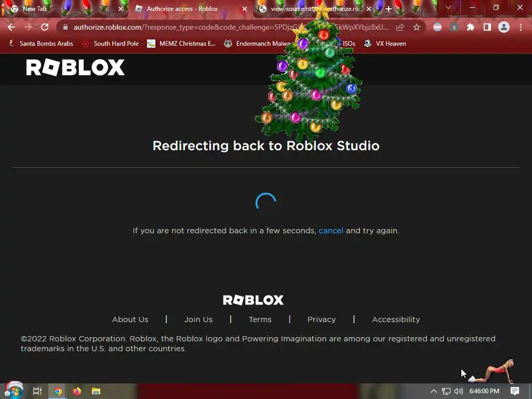Click the Roblox logo in the header
This screenshot has height=399, width=532.
[75, 68]
